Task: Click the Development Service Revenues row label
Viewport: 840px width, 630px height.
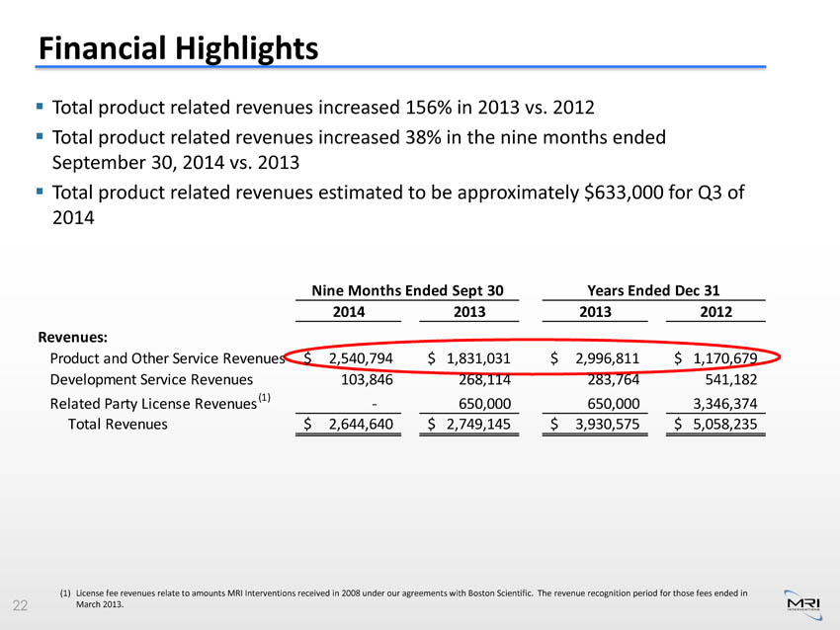Action: pos(151,378)
